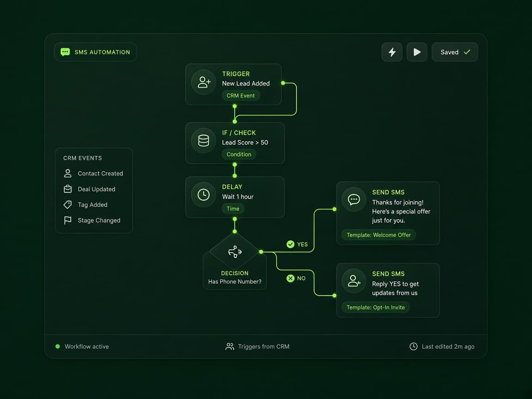
Task: Click the Template: Opt-In Invite tag
Action: (375, 308)
